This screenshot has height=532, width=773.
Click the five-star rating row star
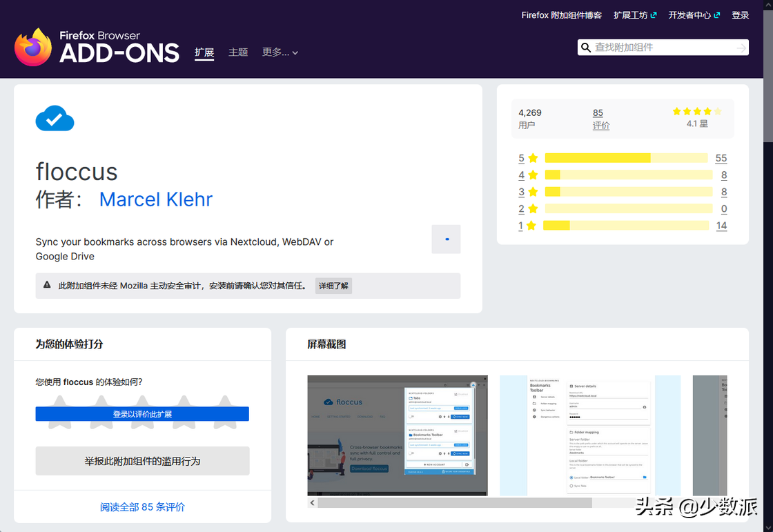pyautogui.click(x=533, y=158)
